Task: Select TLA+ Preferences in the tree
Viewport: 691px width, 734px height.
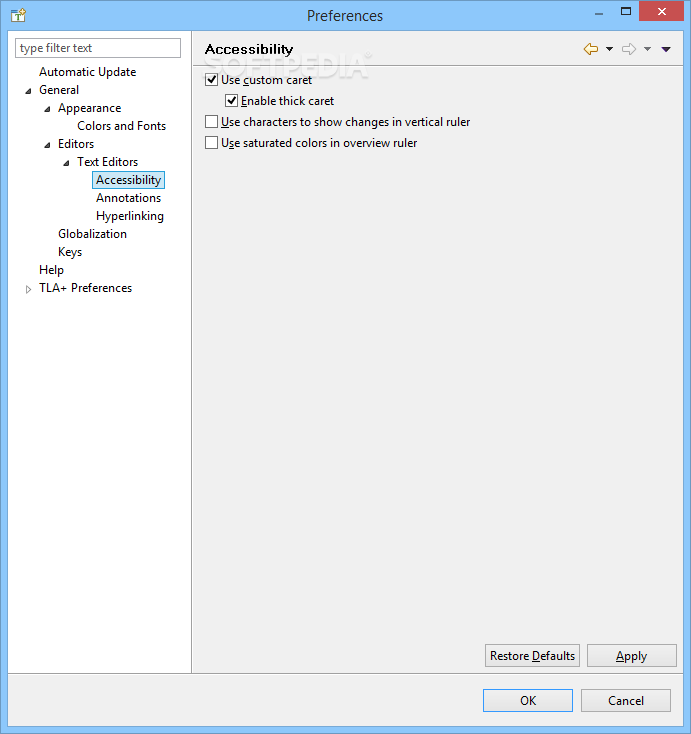Action: coord(86,288)
